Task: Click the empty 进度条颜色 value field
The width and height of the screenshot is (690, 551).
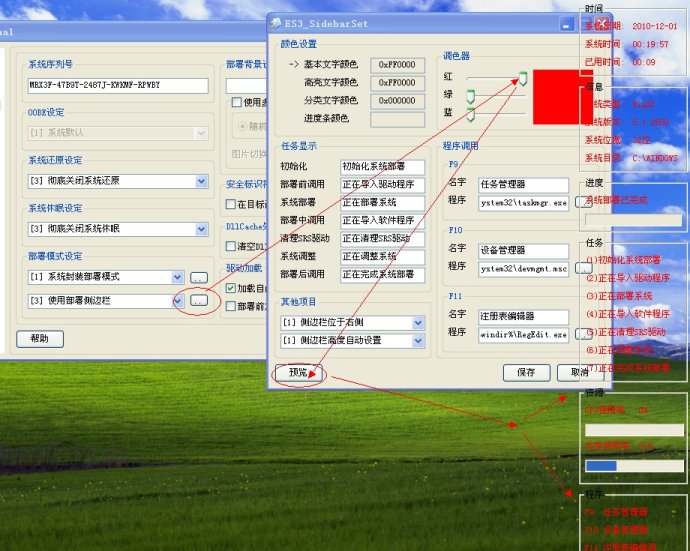Action: (398, 119)
